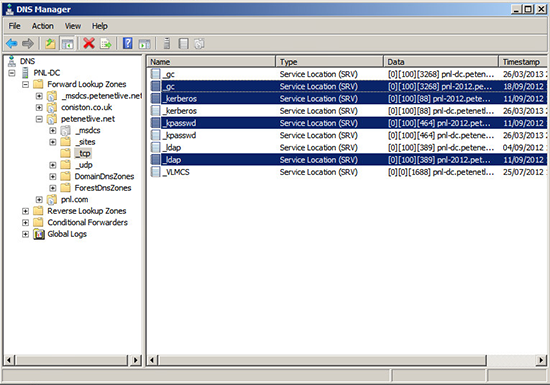Expand the Global Logs node
Image resolution: width=550 pixels, height=385 pixels.
click(25, 234)
